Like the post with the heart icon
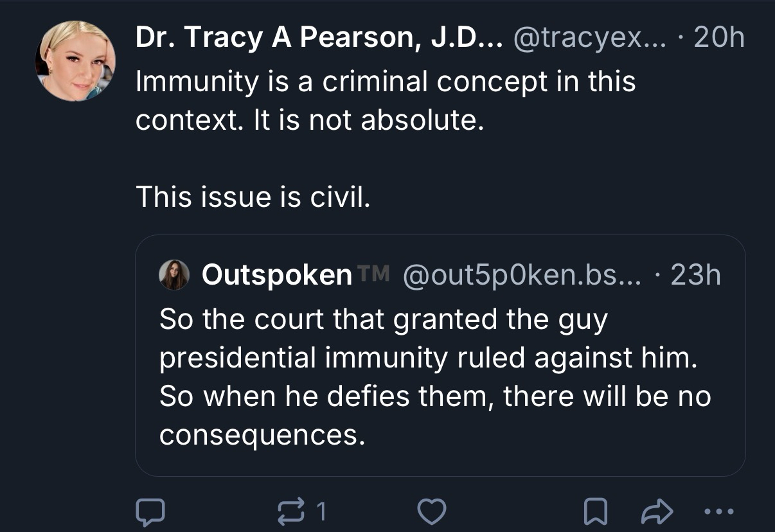The image size is (775, 532). click(x=432, y=511)
